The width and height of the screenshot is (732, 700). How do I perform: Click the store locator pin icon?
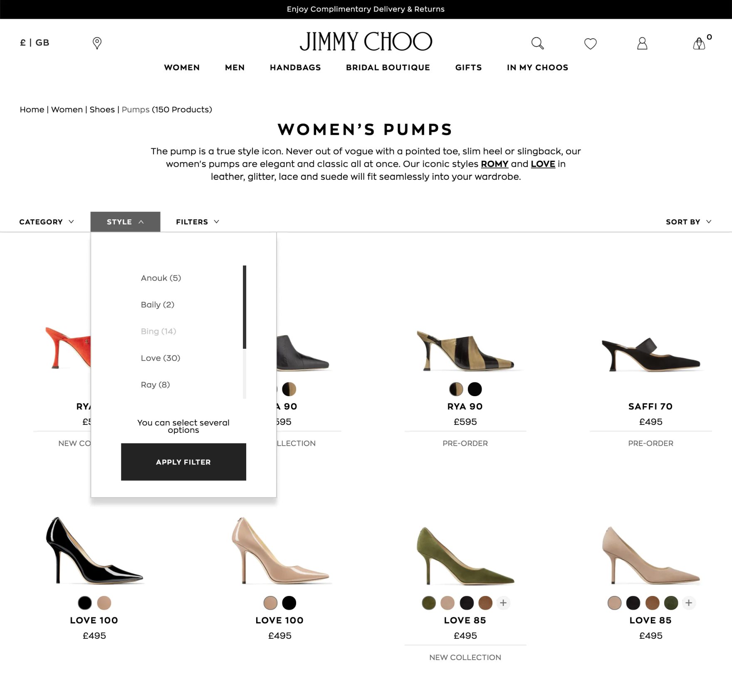(97, 43)
